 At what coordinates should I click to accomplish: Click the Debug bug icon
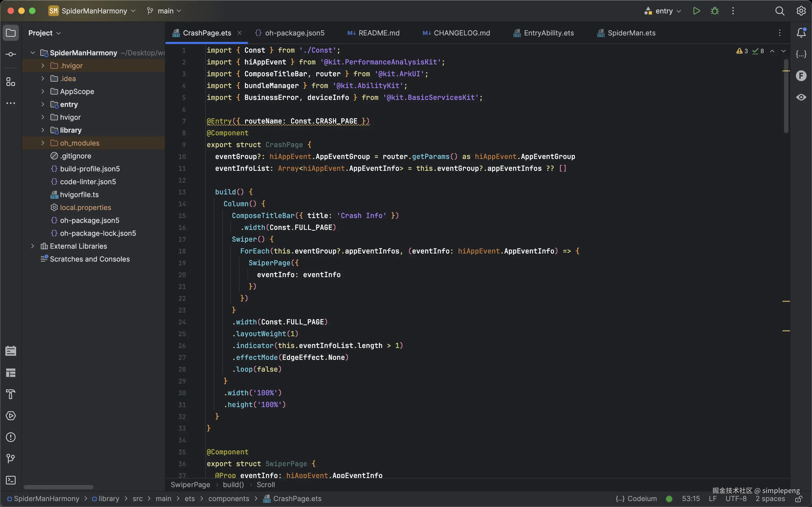click(x=715, y=11)
